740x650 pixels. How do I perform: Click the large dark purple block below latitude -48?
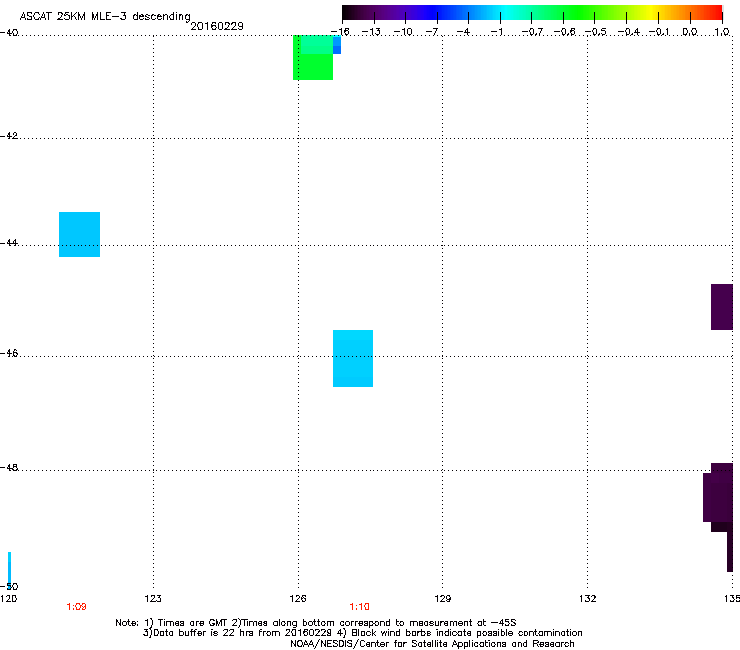tap(718, 498)
